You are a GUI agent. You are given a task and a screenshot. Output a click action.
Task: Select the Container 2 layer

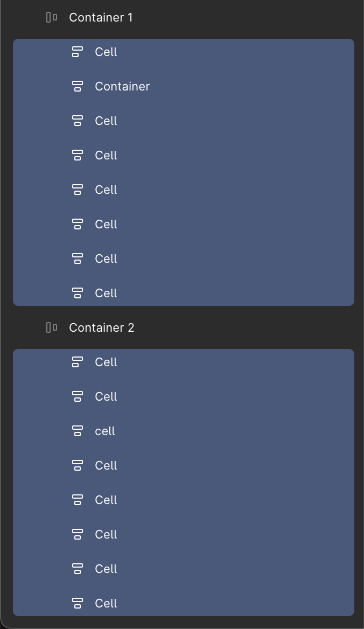(x=184, y=327)
